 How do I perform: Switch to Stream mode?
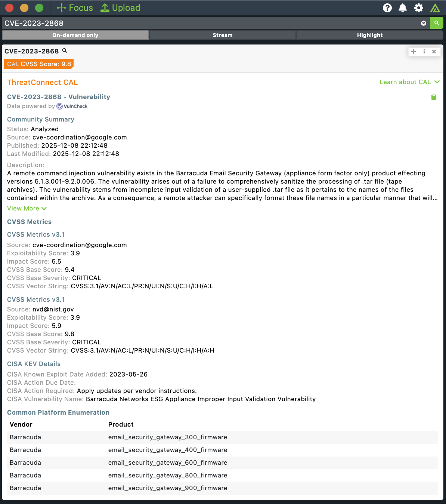pyautogui.click(x=222, y=35)
